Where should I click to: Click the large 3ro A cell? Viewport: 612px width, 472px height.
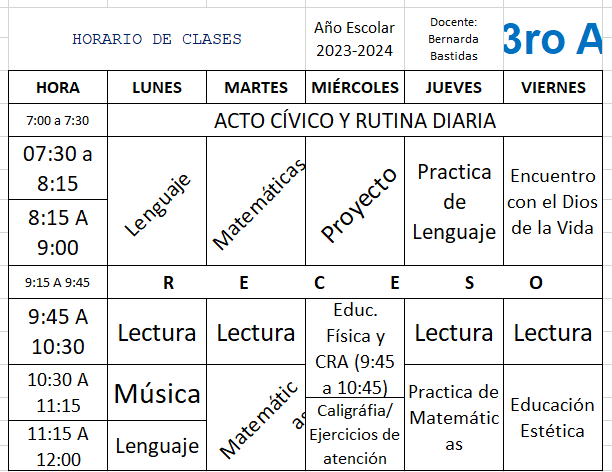[x=552, y=40]
